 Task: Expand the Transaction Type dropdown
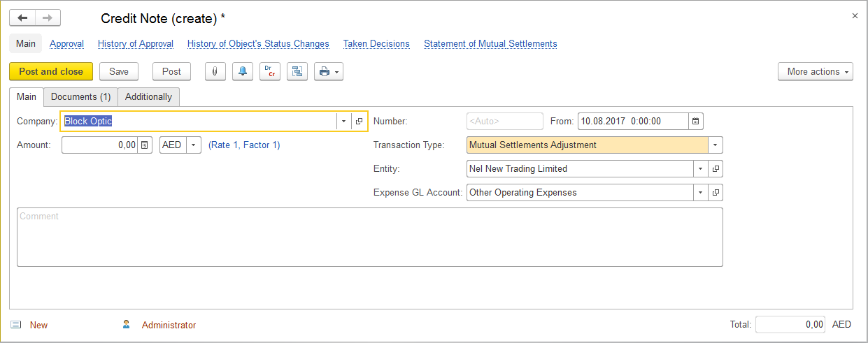[715, 145]
